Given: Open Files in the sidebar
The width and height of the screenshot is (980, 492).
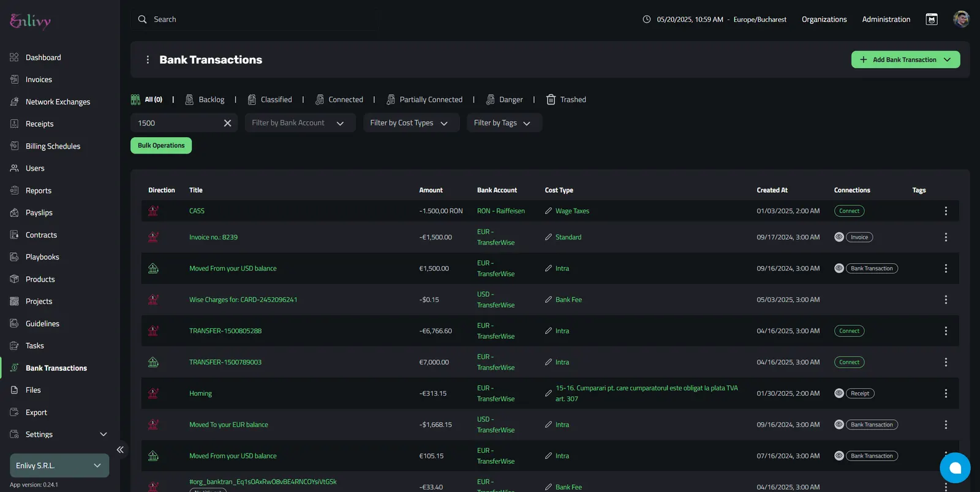Looking at the screenshot, I should 33,390.
